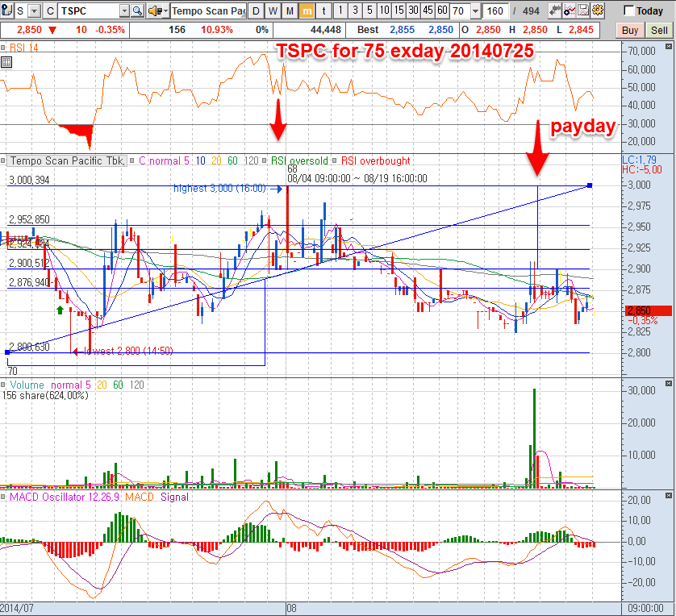Click the 10.93% value in quote bar
Screen dimensions: 676x616
217,30
